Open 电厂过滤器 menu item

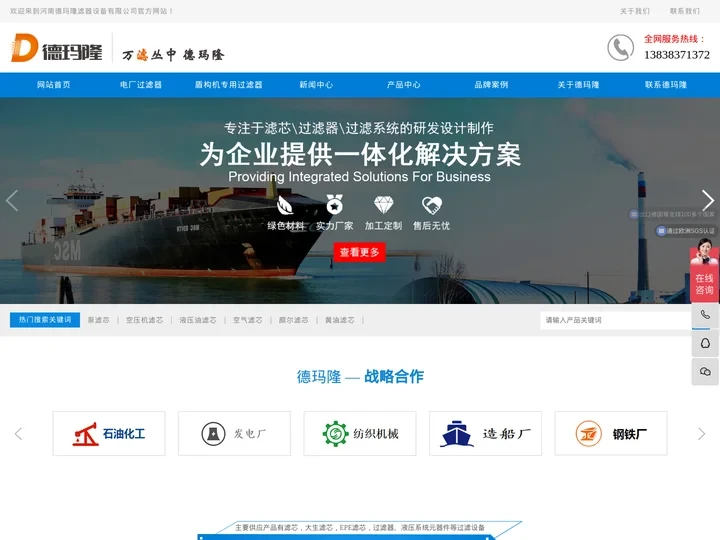click(141, 85)
